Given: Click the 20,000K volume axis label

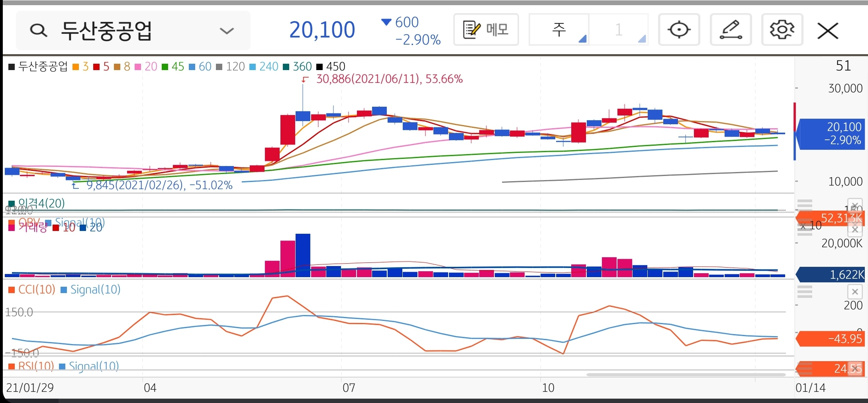Looking at the screenshot, I should pos(842,243).
